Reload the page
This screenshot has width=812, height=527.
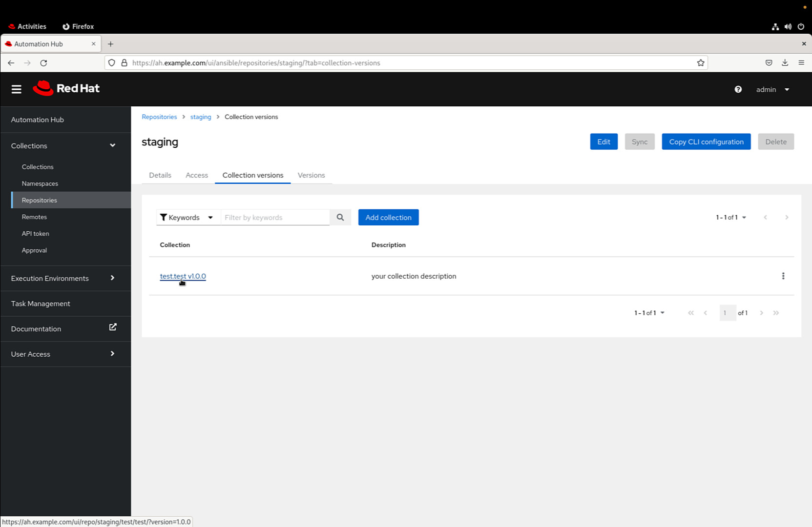(43, 63)
